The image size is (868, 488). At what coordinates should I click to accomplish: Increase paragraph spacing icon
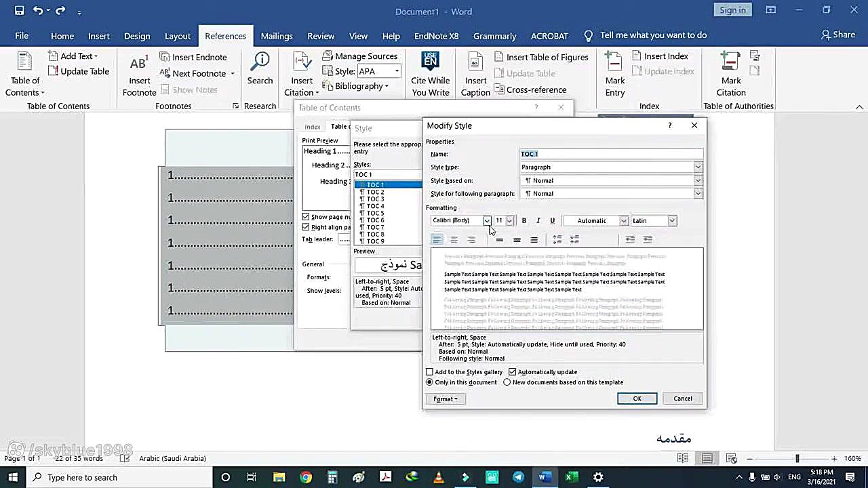(557, 239)
